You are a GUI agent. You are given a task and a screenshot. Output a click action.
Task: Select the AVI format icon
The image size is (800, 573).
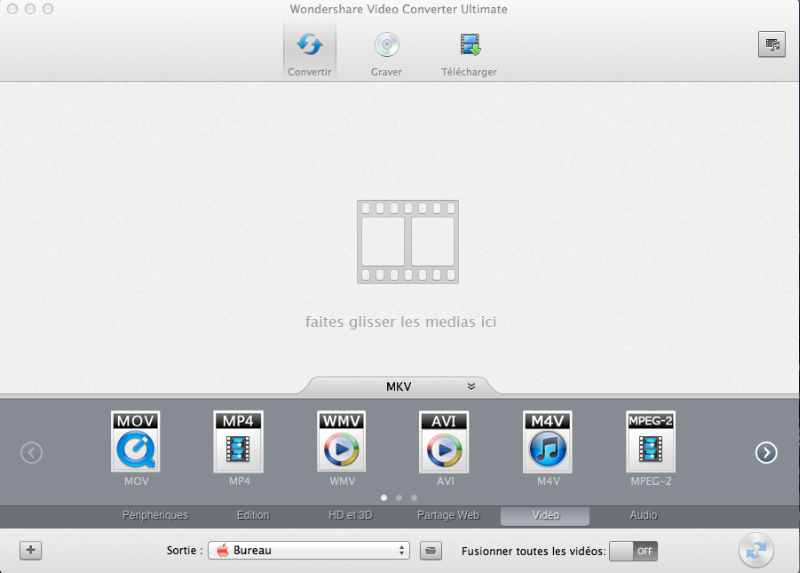(444, 441)
